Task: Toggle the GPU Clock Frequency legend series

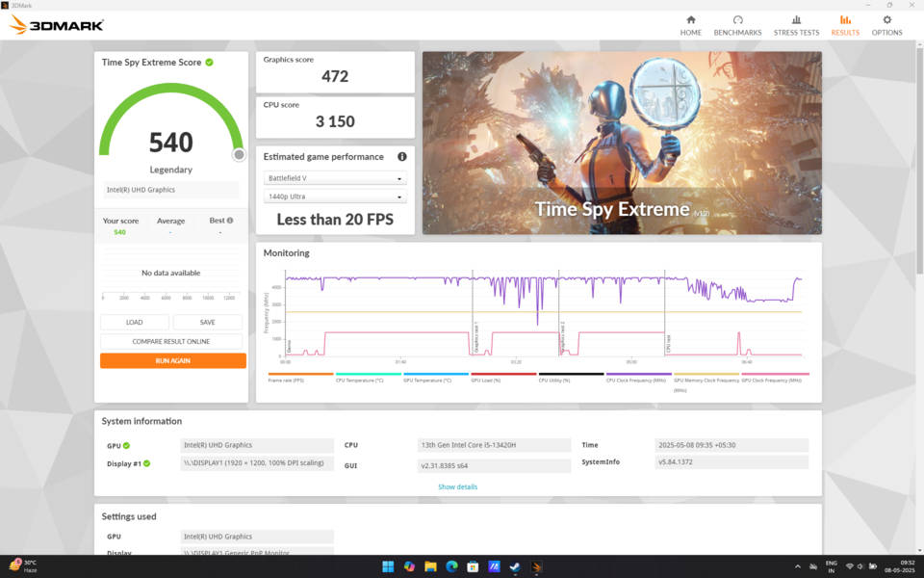Action: point(775,378)
